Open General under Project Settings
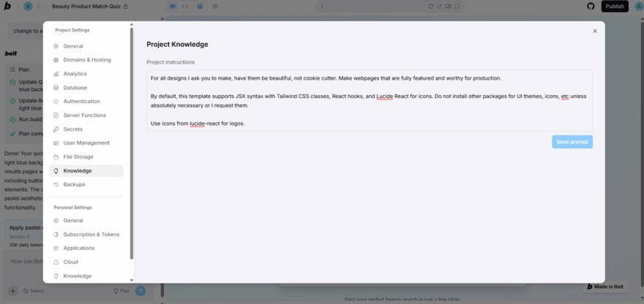Screen dimensions: 644x304 [x=73, y=46]
